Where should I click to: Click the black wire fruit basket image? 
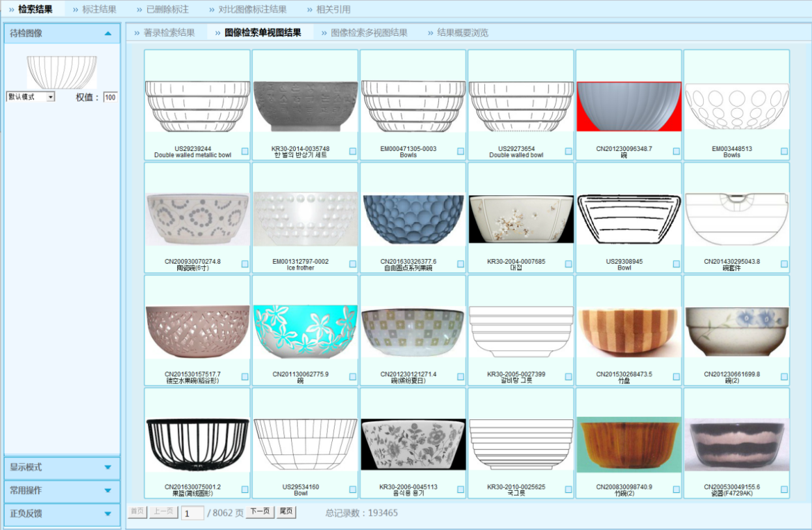(x=197, y=444)
